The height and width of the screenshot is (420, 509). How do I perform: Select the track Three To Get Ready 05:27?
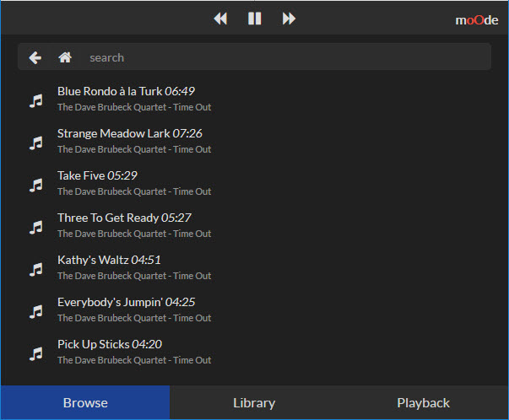click(124, 218)
